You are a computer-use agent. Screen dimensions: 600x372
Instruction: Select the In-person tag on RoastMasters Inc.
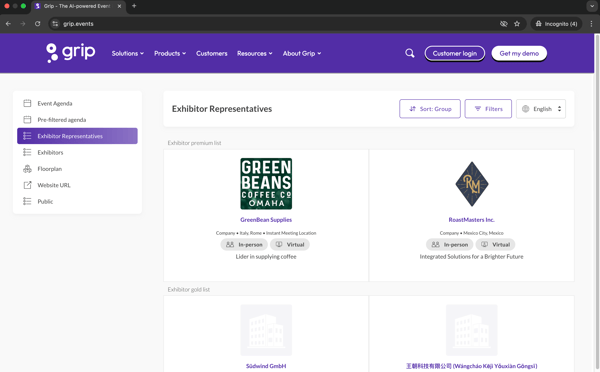(x=450, y=245)
